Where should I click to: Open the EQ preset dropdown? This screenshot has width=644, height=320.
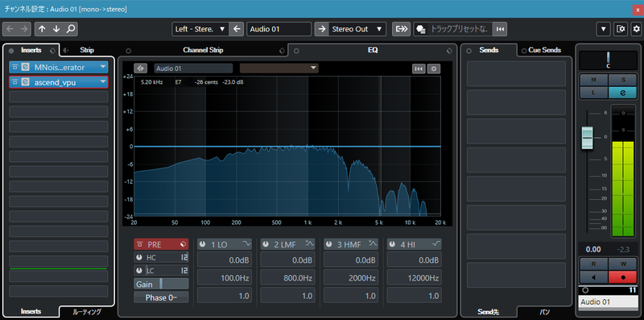click(x=279, y=69)
